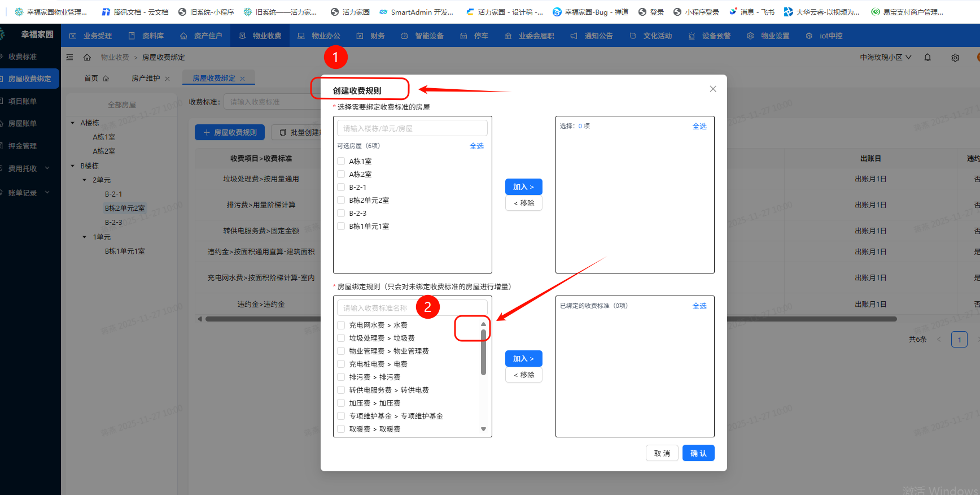
Task: Click page number 1 in pagination
Action: pyautogui.click(x=959, y=340)
